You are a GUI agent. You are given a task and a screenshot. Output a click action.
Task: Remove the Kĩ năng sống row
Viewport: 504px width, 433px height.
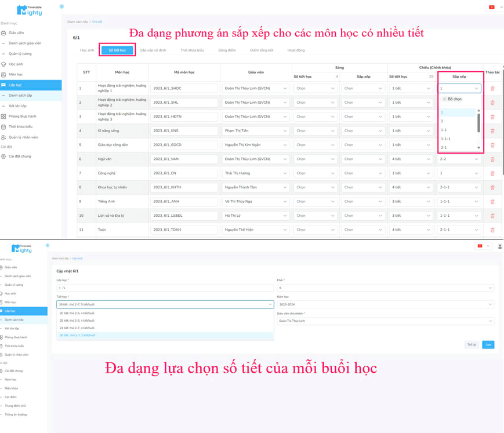click(492, 131)
